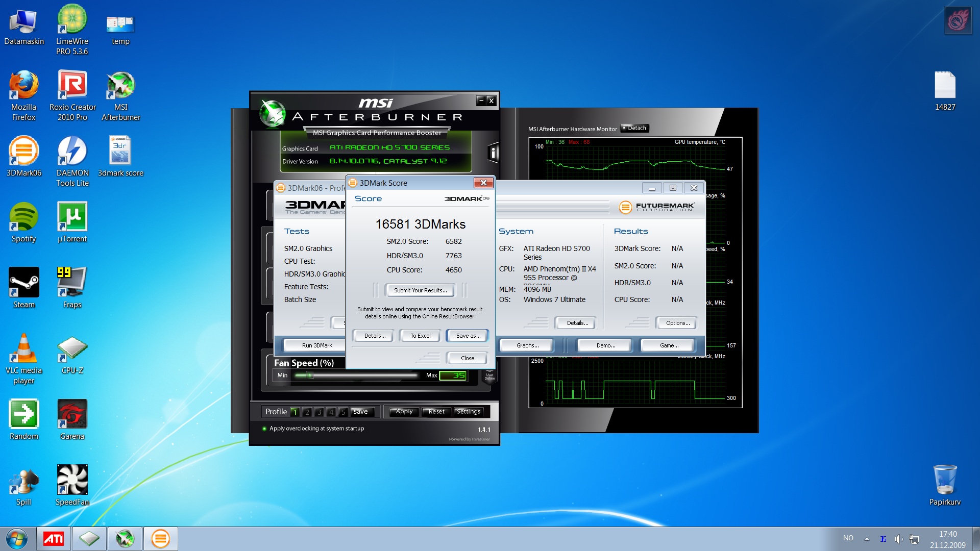Open the Fraps desktop shortcut

(x=72, y=288)
